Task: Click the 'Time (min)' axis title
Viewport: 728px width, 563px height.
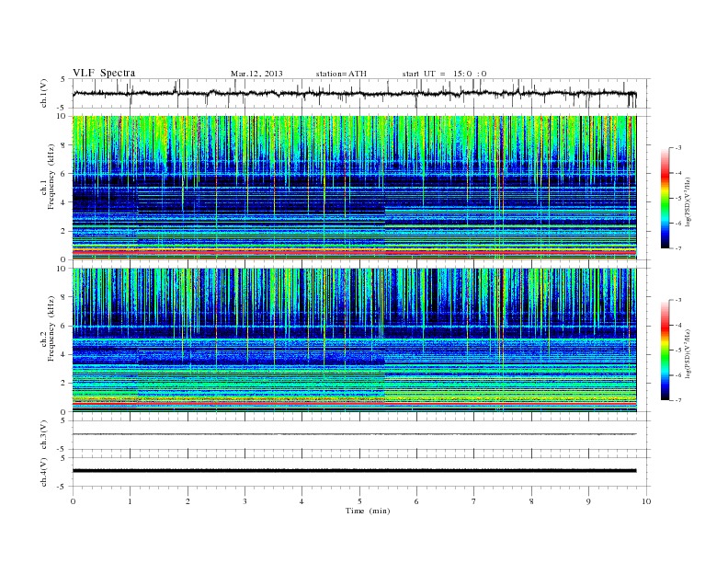Action: (x=368, y=511)
